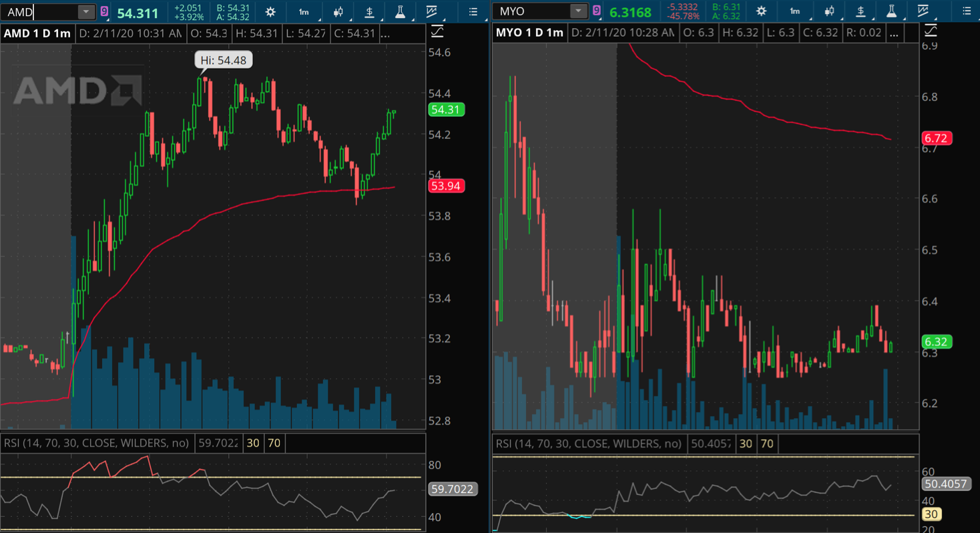This screenshot has height=533, width=980.
Task: Click the red 6.72 average tag on MYO axis
Action: [936, 138]
